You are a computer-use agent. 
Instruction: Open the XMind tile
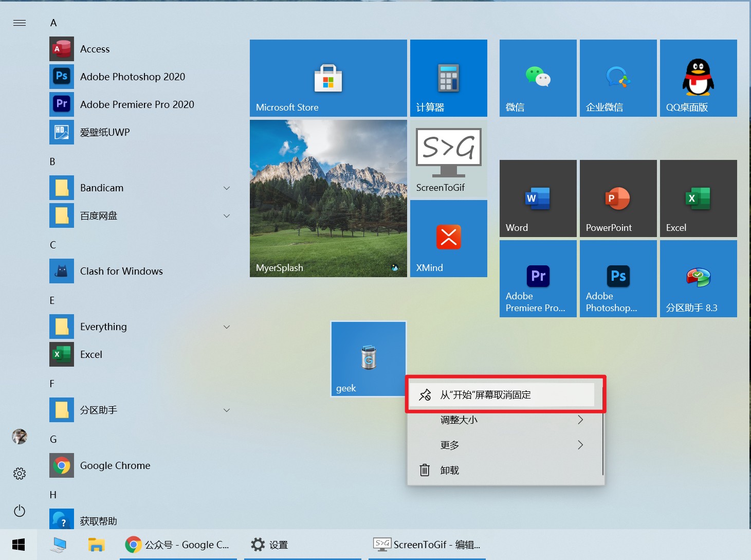449,239
